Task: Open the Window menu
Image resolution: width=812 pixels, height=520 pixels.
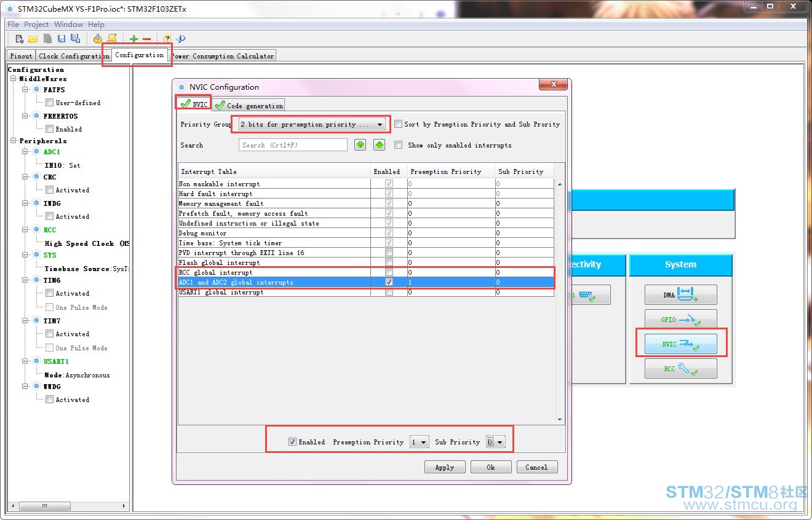Action: 68,25
